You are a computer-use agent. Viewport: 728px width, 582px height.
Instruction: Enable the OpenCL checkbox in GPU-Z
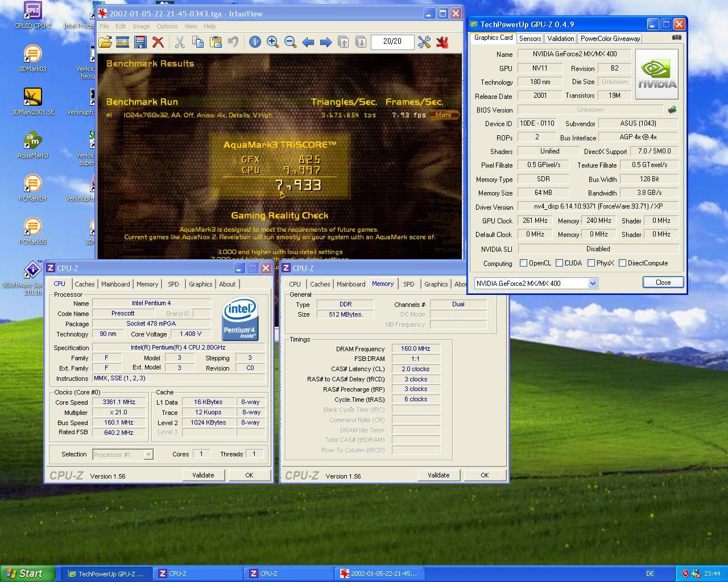[x=523, y=263]
